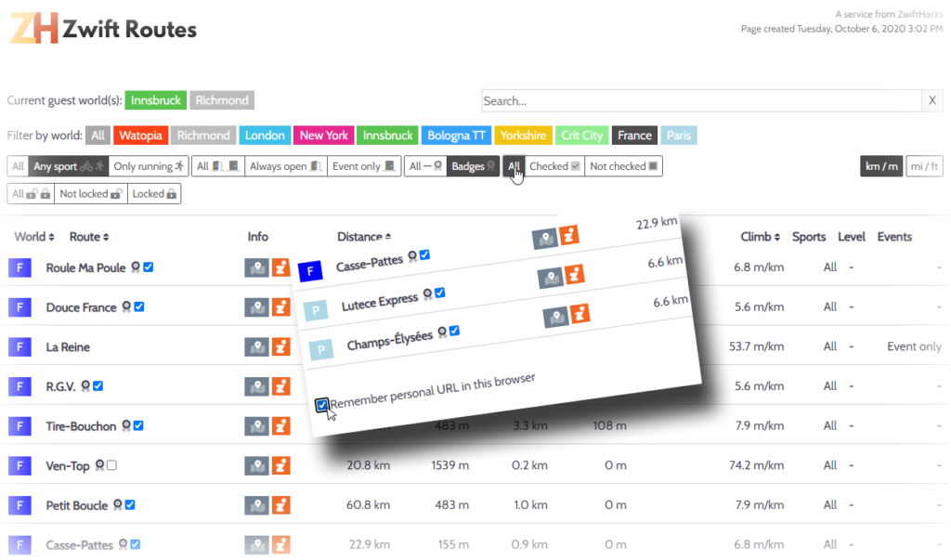Uncheck Champs-Élysées checkbox in popup
The height and width of the screenshot is (560, 951).
point(454,330)
